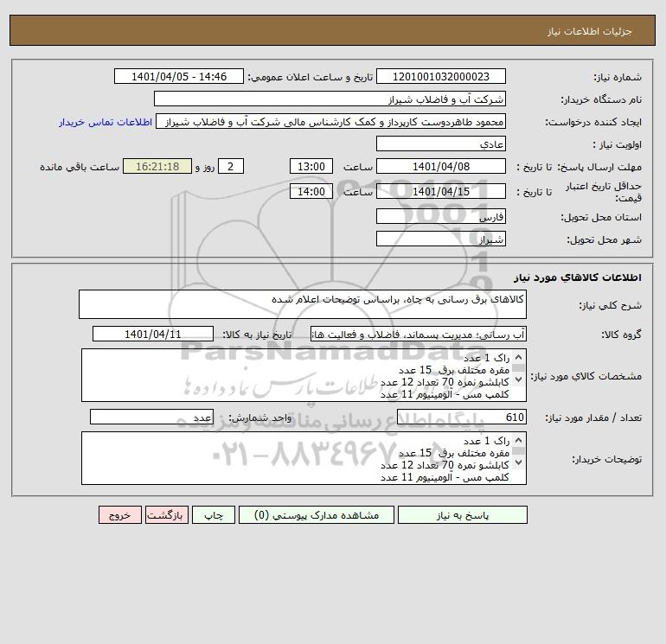
Task: Select announcement date field '1401/04/05 - 14:46'
Action: (x=179, y=76)
